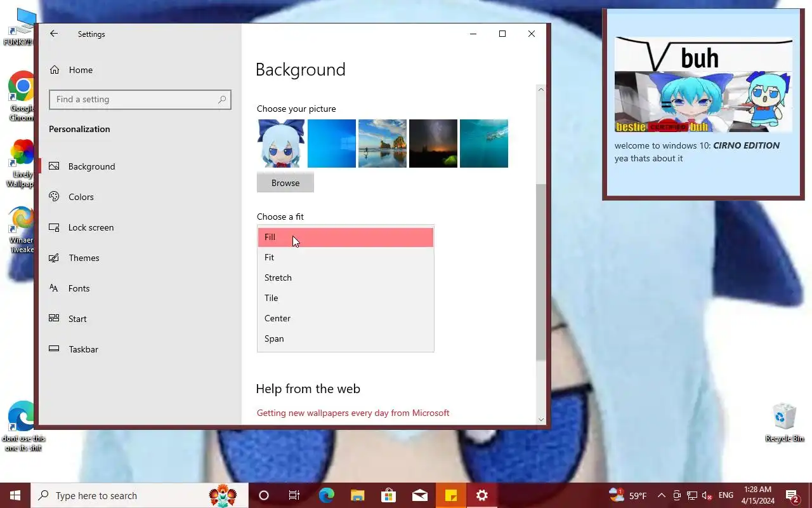Click scrollbar down arrow in Settings
The width and height of the screenshot is (812, 508).
(x=541, y=419)
